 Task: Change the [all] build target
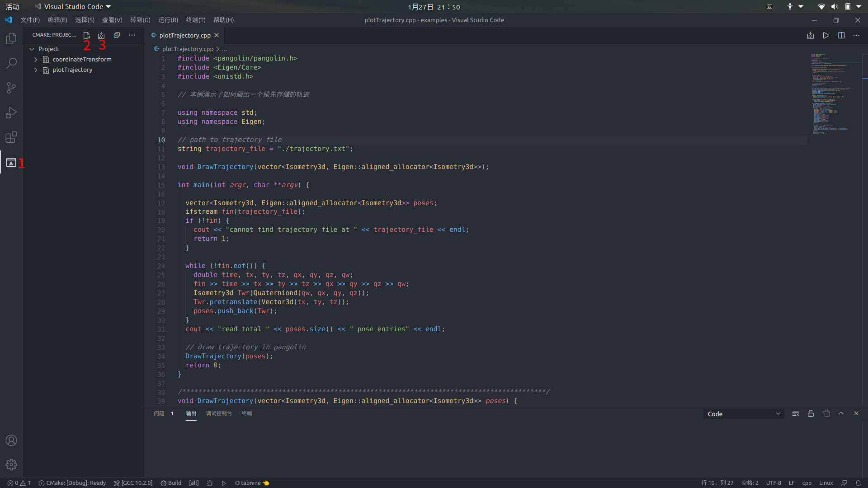(x=194, y=483)
